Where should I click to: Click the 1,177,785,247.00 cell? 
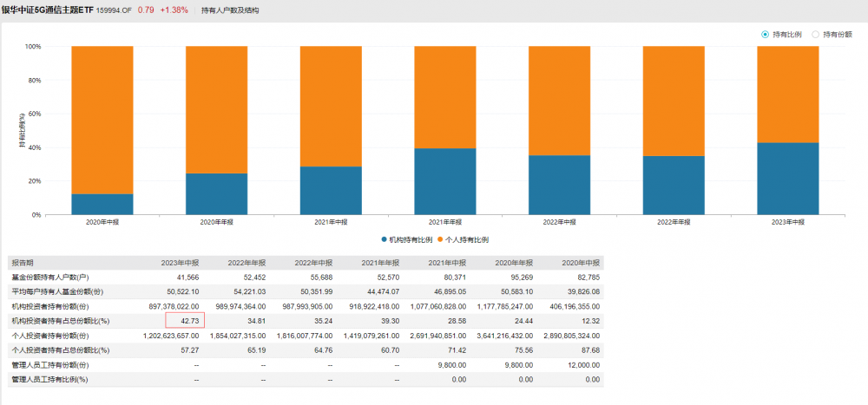(x=503, y=306)
